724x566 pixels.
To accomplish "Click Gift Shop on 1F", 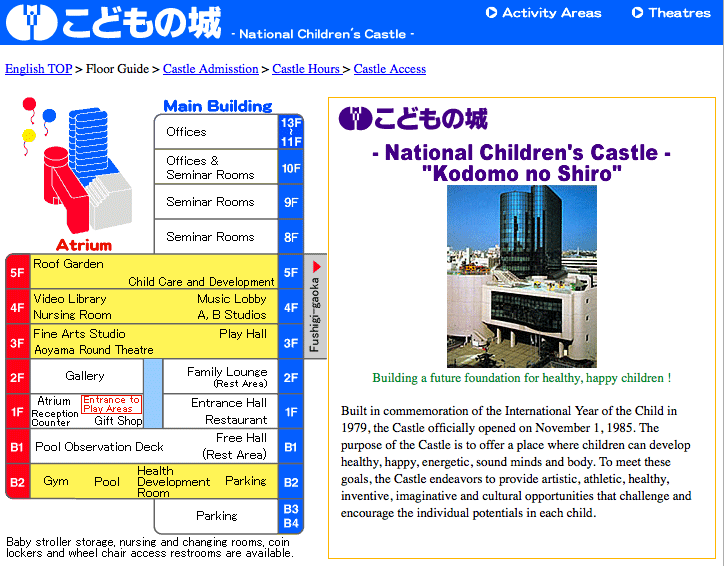I will click(x=118, y=421).
